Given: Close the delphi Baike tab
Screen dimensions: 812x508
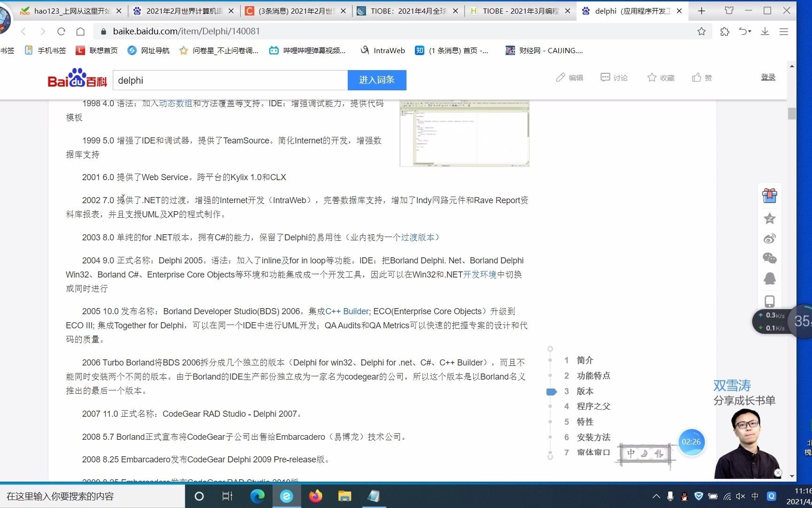Looking at the screenshot, I should [679, 11].
